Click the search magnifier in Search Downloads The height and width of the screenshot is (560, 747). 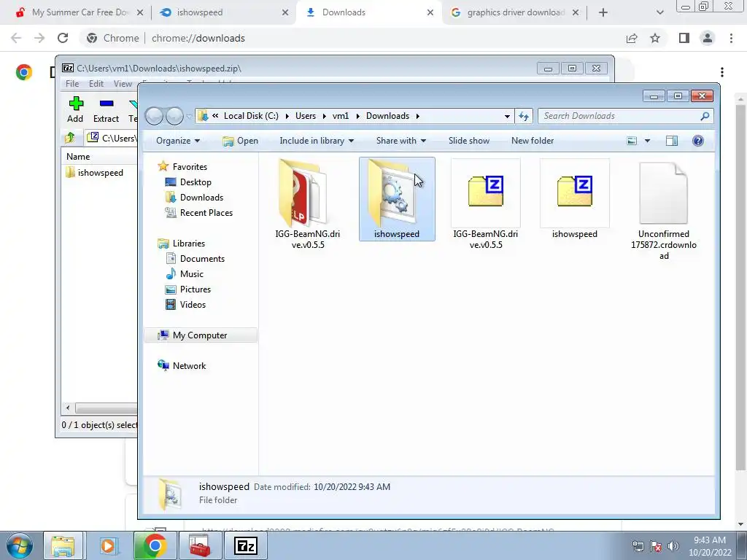705,116
